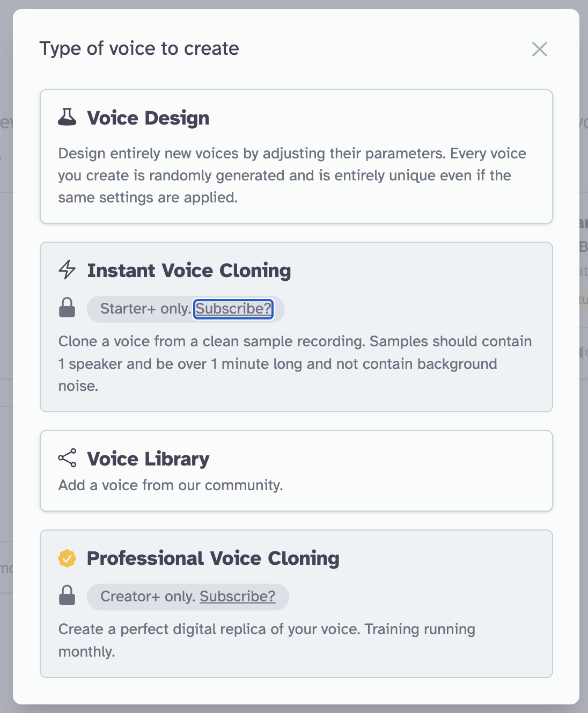Open the Subscribe link for Starter+ plan
Screen dimensions: 588x713
[233, 309]
